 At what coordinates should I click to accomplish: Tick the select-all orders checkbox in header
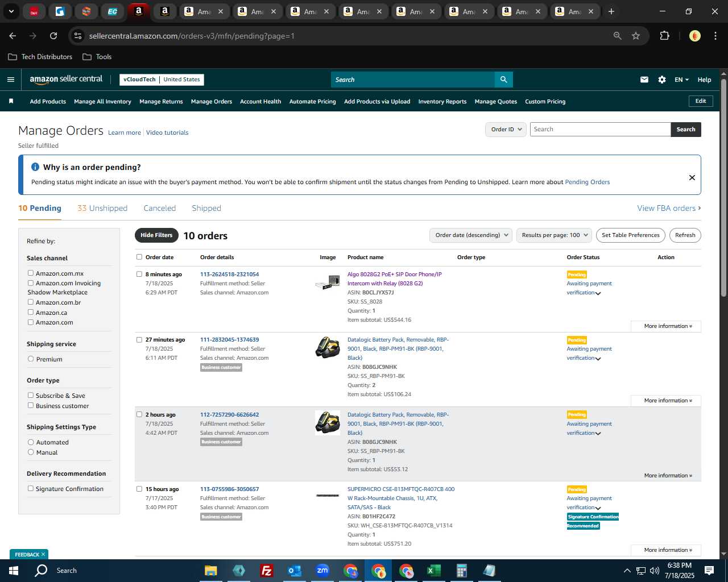click(x=139, y=257)
